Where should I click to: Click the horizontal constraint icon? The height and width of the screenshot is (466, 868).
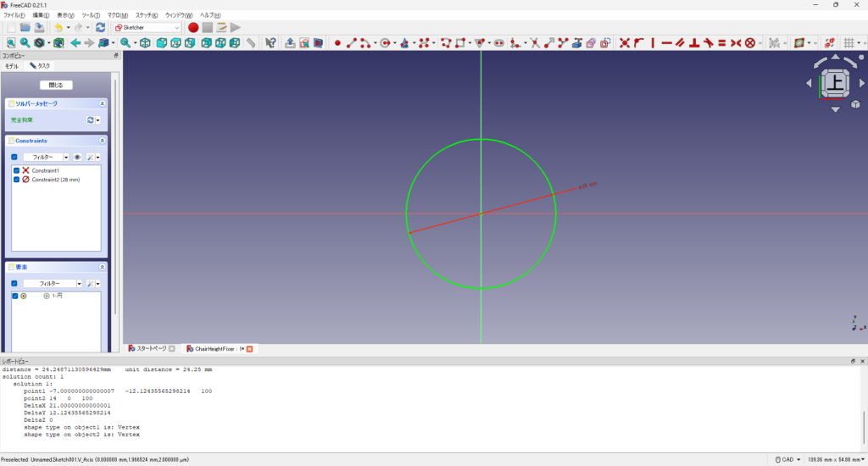[666, 42]
